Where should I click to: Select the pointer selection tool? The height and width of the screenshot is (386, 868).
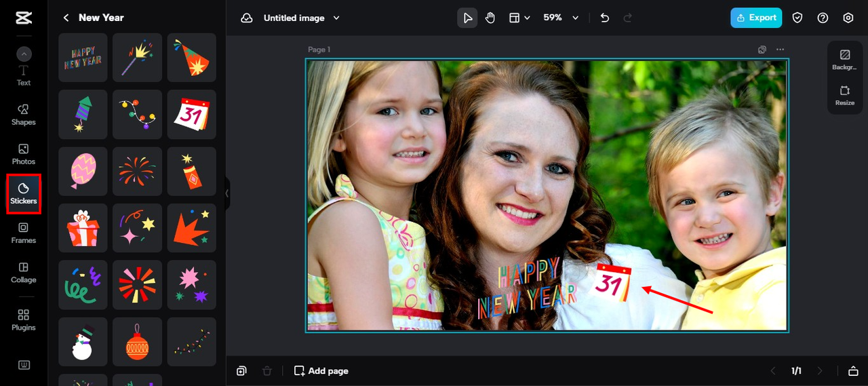(467, 18)
